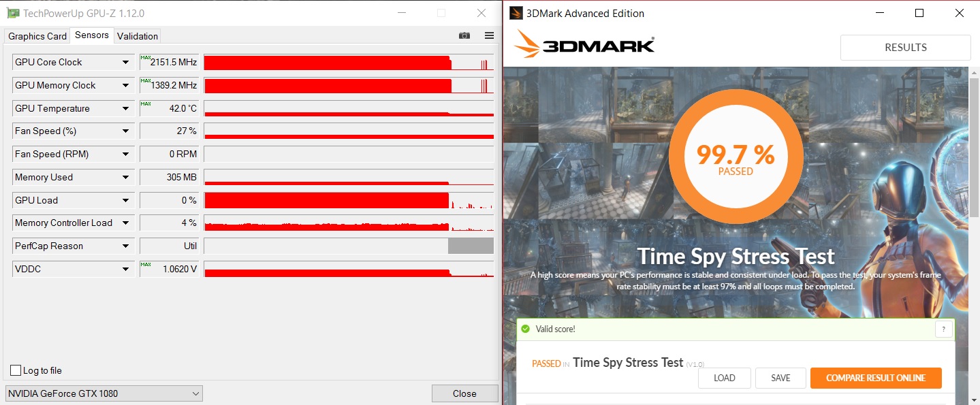Image resolution: width=980 pixels, height=405 pixels.
Task: Maximize the 3DMark window
Action: point(919,13)
